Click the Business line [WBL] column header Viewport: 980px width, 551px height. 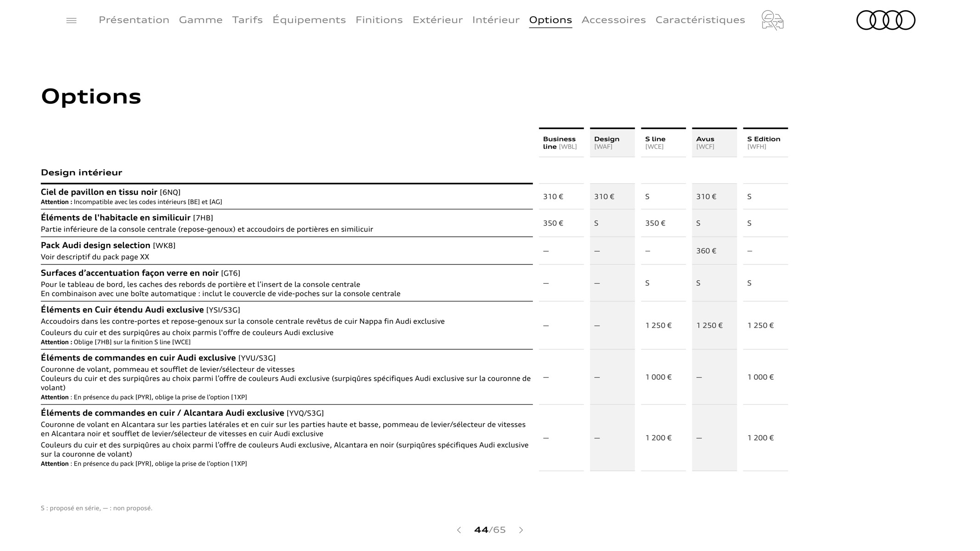pos(561,143)
